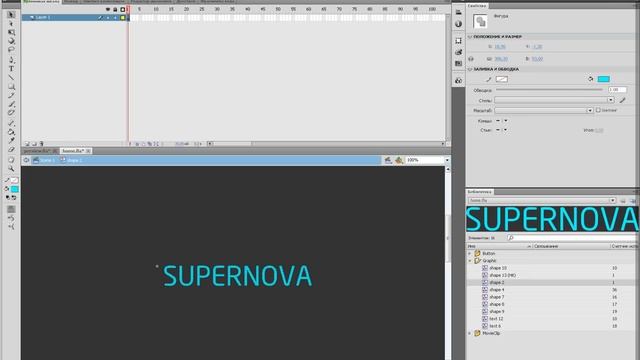Open the library document dropdown
Viewport: 640px width, 360px height.
coord(542,200)
